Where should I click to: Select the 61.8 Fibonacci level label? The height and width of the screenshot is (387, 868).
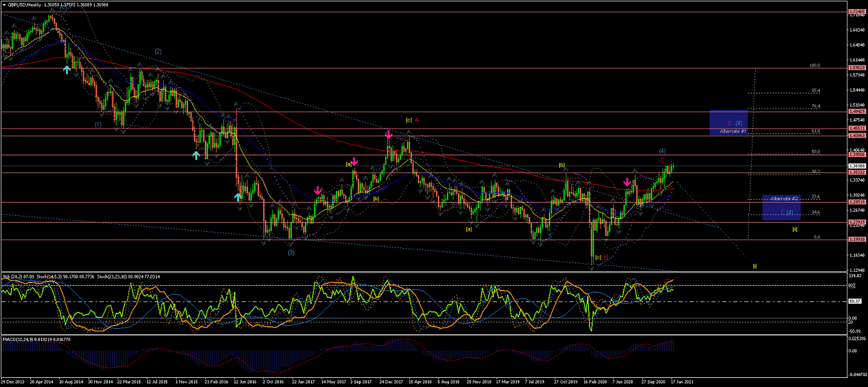(x=815, y=130)
